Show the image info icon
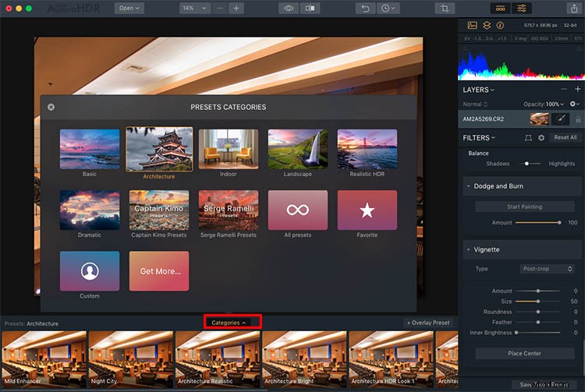Viewport: 585px width, 392px height. (x=500, y=26)
